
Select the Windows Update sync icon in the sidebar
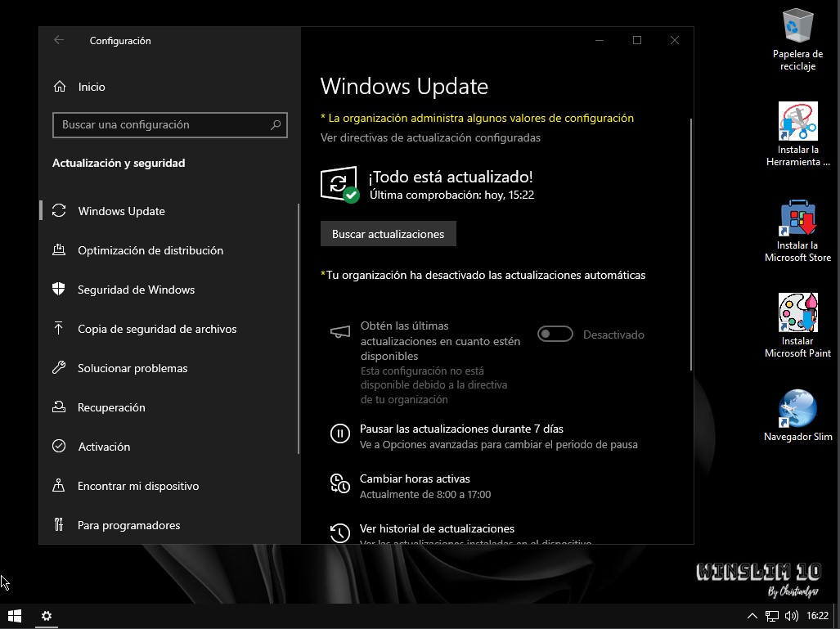pos(59,210)
